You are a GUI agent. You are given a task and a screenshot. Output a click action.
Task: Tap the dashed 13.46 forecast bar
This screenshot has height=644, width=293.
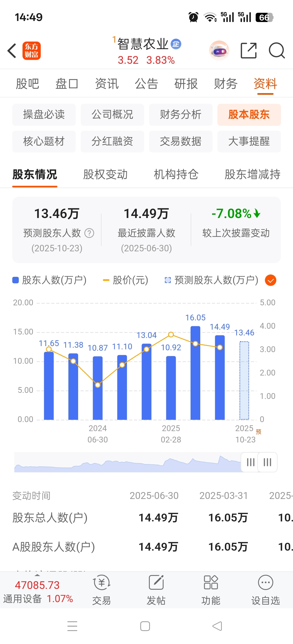coord(244,381)
